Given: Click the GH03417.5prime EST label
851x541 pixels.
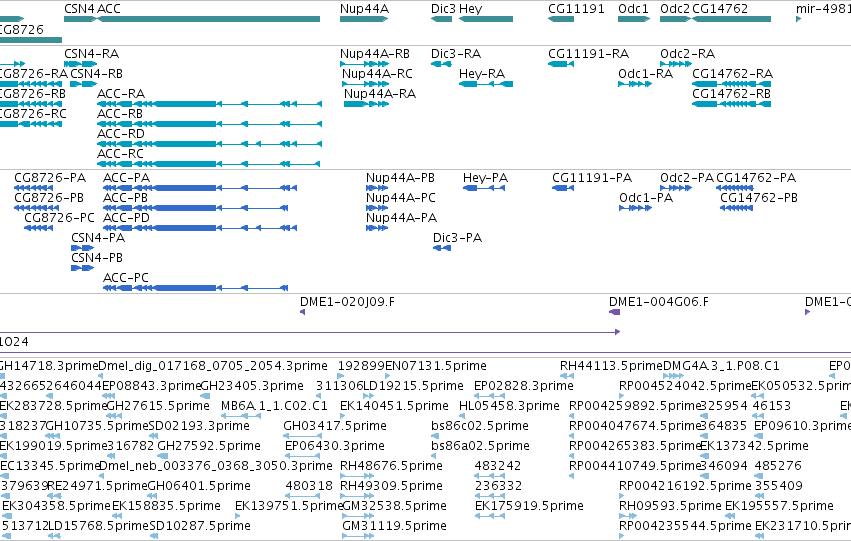Looking at the screenshot, I should point(335,425).
